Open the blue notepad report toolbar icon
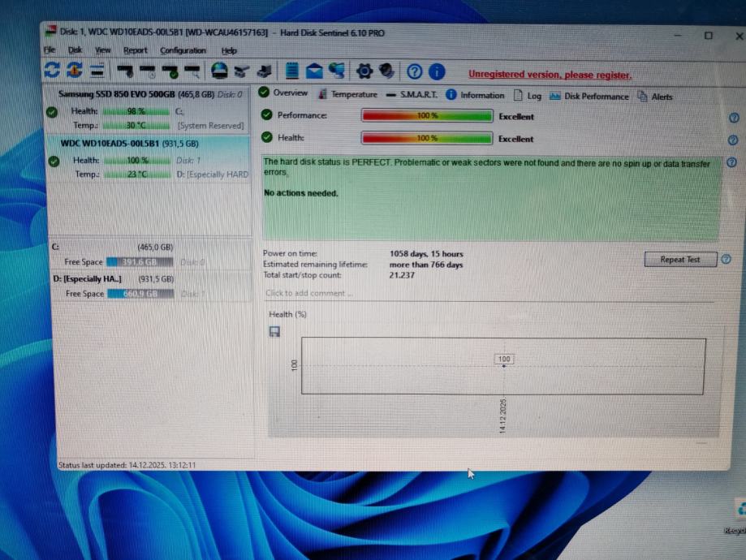The height and width of the screenshot is (560, 746). click(x=291, y=71)
